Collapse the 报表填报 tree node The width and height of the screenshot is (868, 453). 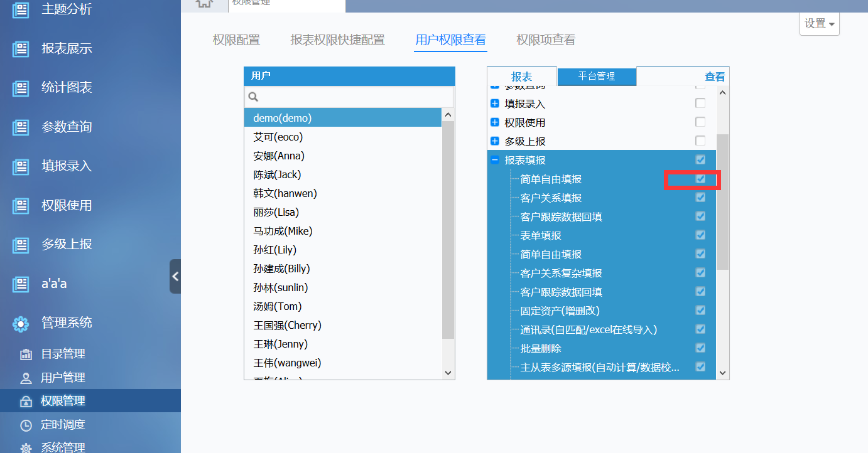(495, 160)
